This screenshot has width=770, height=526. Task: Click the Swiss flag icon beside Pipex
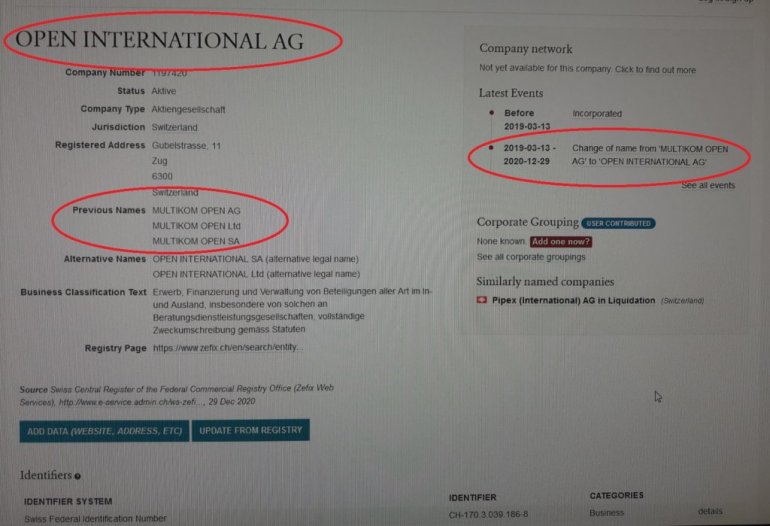click(482, 300)
